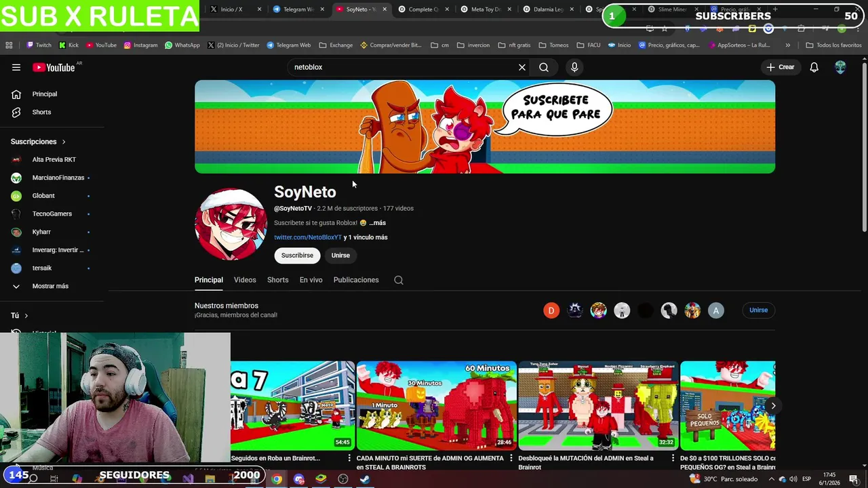Open the inversion bookmarks folder
Screen dimensions: 868x488
473,45
